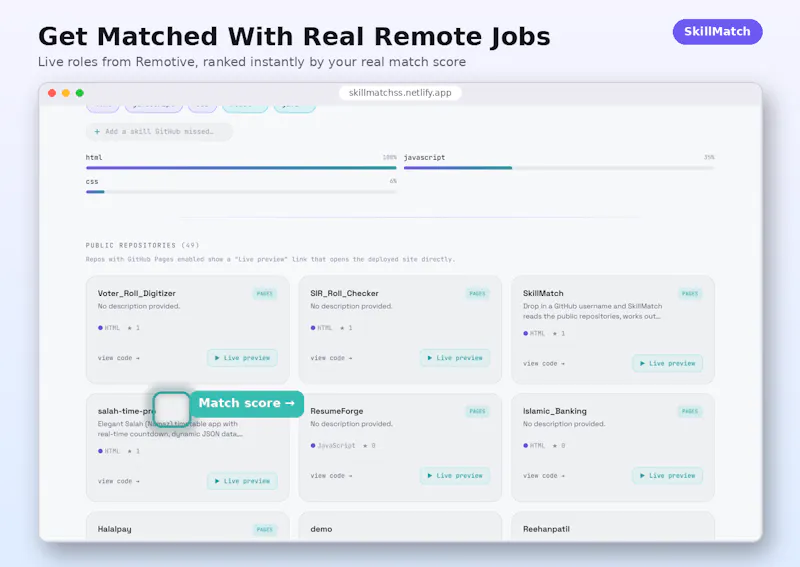Click the demo repository title
The height and width of the screenshot is (567, 800).
321,529
